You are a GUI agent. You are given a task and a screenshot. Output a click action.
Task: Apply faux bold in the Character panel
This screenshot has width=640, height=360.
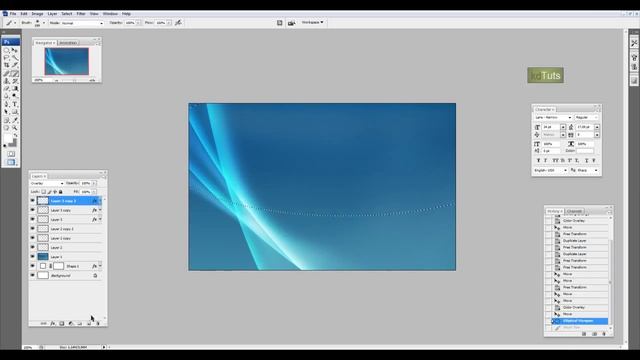[x=538, y=160]
